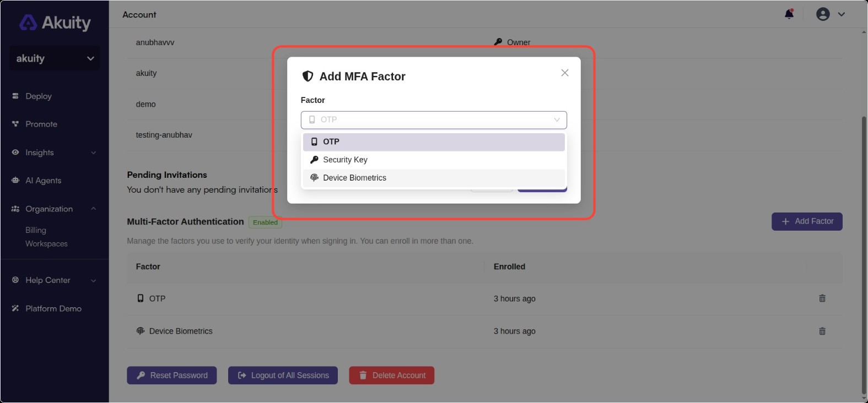Open the Factor combo box
The height and width of the screenshot is (403, 868).
click(434, 120)
